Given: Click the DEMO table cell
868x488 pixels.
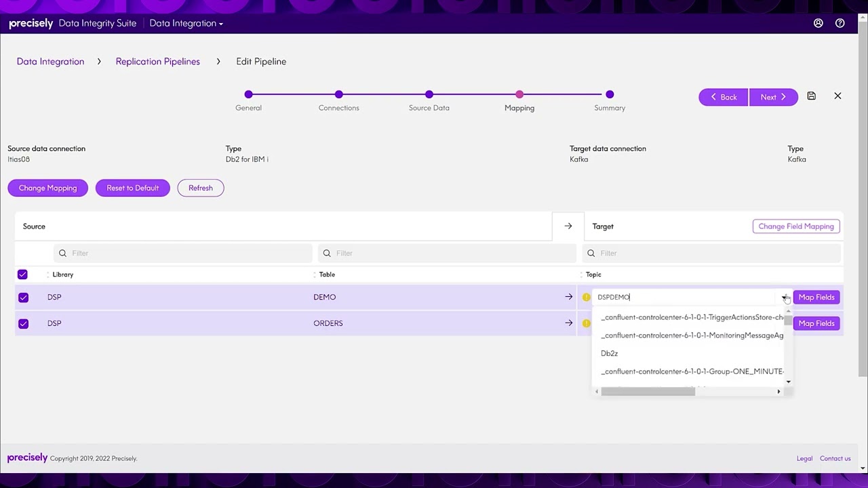Looking at the screenshot, I should [x=325, y=297].
